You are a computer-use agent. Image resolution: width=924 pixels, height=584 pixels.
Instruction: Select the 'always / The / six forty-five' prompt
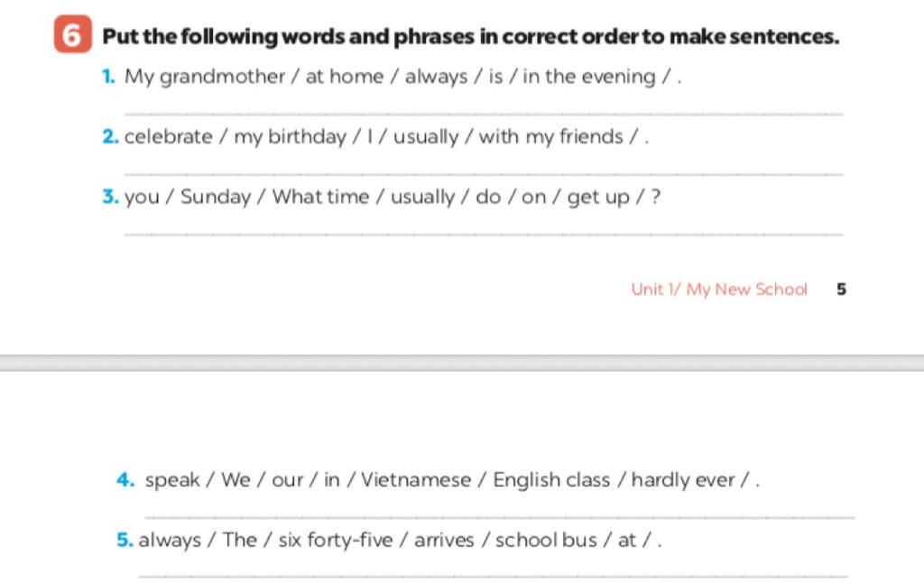click(x=401, y=541)
